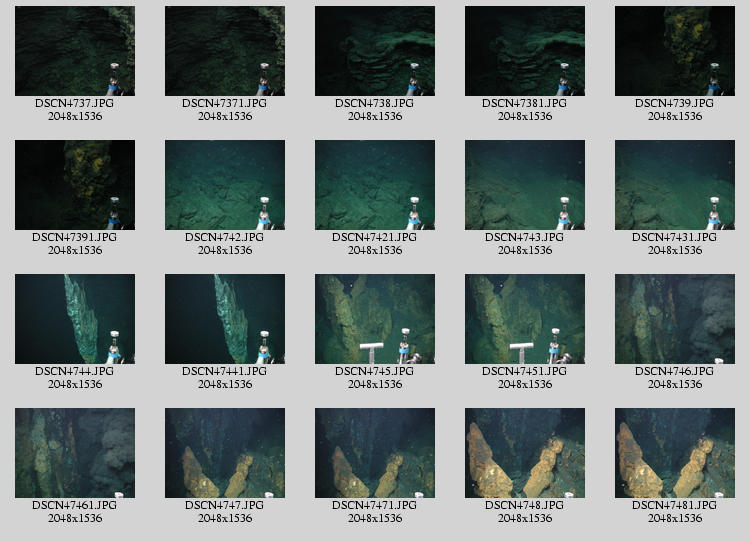Click the DSCN4745.JPG filename caption

[x=375, y=371]
